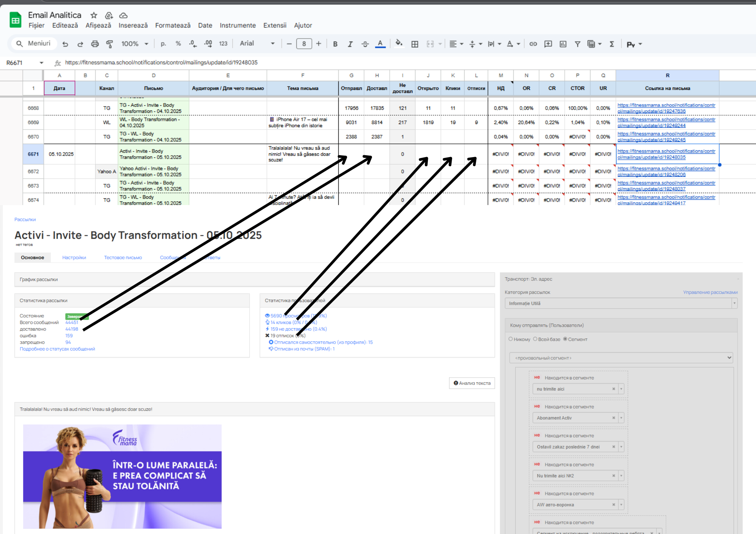Select the Никому radio button
Image resolution: width=756 pixels, height=534 pixels.
[511, 339]
